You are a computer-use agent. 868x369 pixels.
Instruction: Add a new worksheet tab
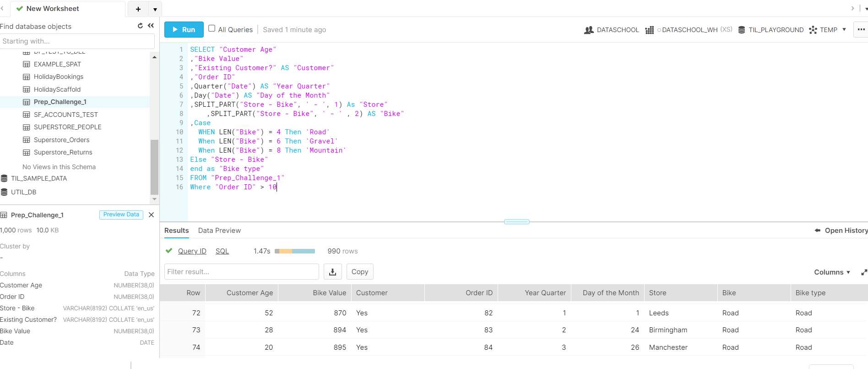(x=138, y=9)
